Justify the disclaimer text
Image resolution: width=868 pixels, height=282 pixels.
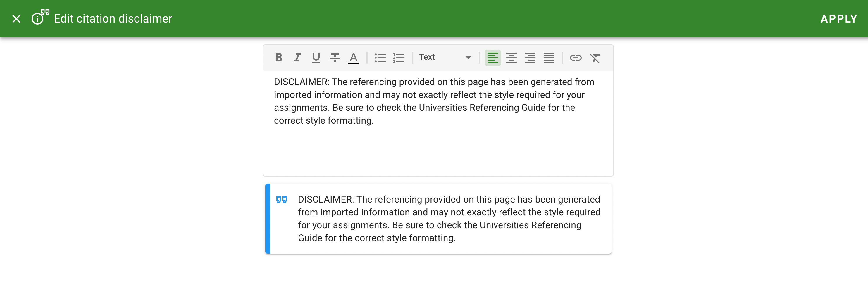click(549, 58)
